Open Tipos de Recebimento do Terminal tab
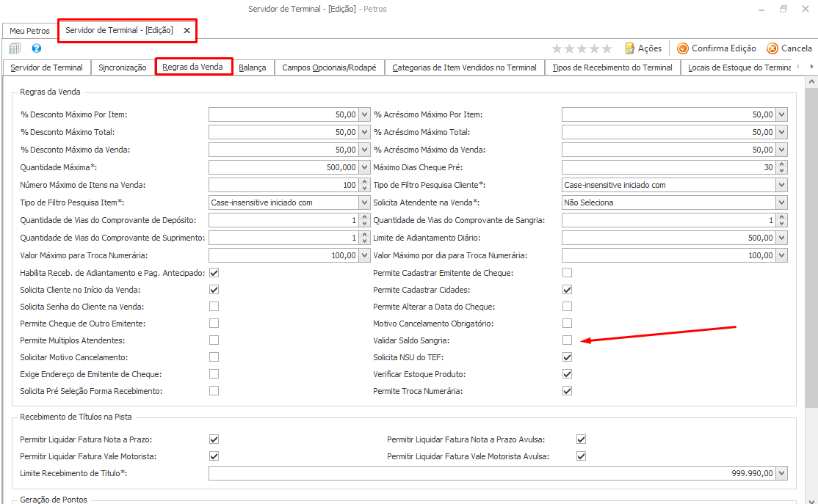 click(612, 67)
